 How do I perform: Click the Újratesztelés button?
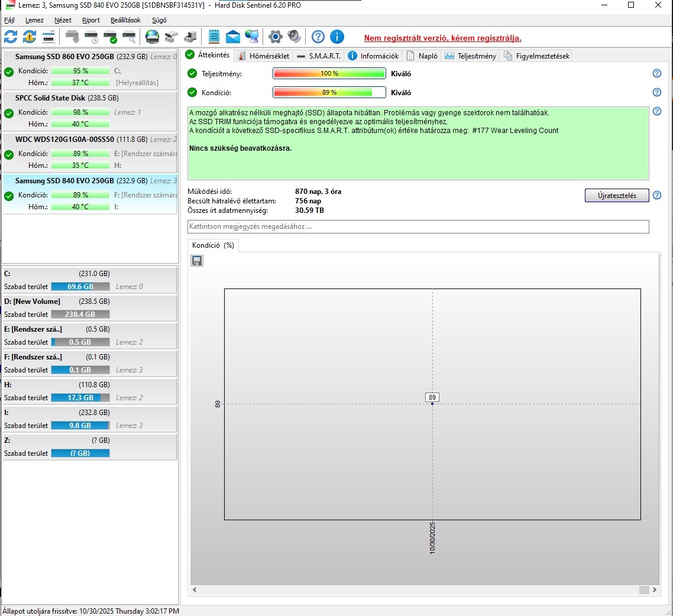[617, 195]
